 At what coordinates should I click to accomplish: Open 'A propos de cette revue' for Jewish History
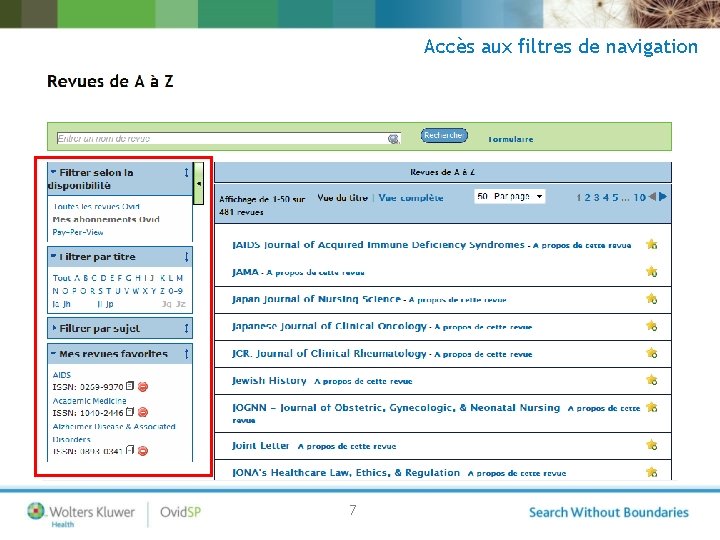363,381
